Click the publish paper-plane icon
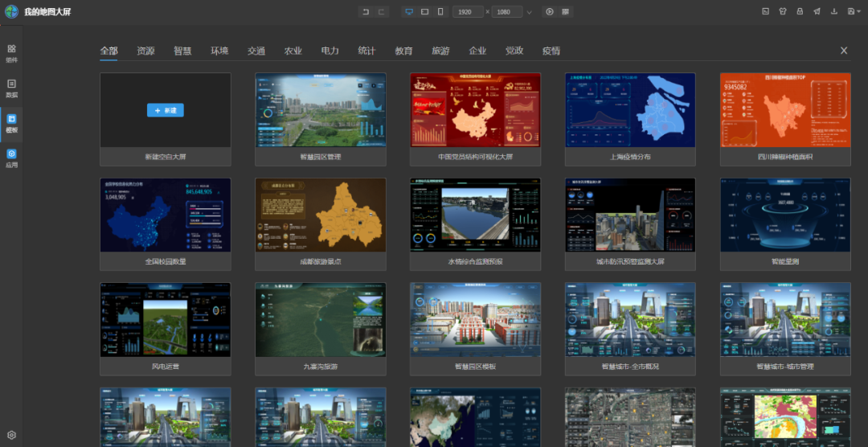The width and height of the screenshot is (868, 447). point(817,11)
